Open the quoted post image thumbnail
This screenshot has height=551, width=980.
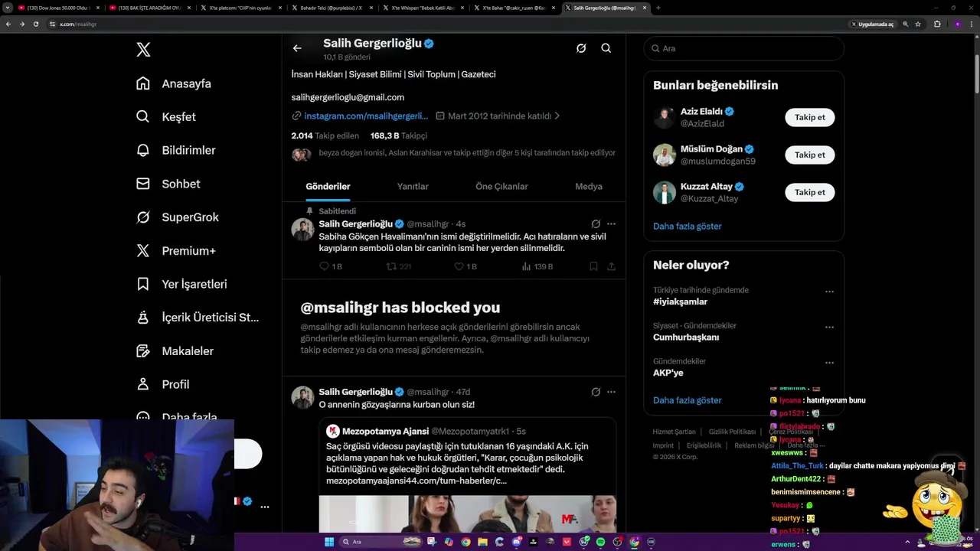(467, 514)
